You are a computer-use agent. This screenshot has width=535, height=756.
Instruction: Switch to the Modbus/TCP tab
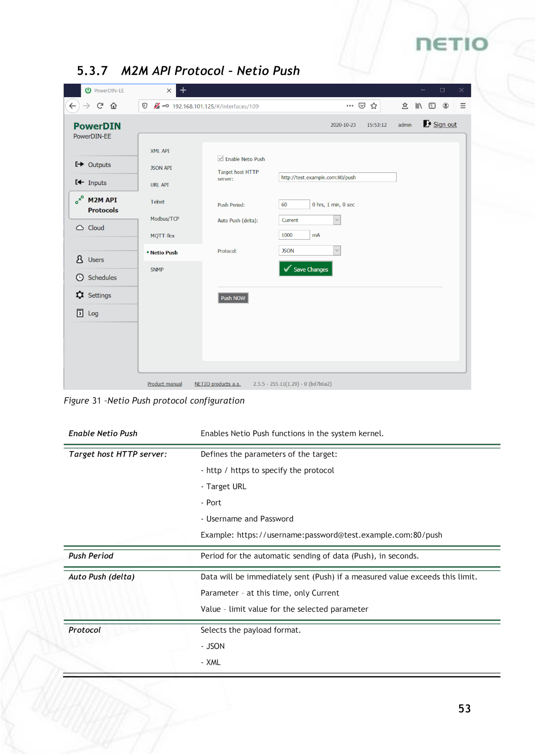click(165, 219)
